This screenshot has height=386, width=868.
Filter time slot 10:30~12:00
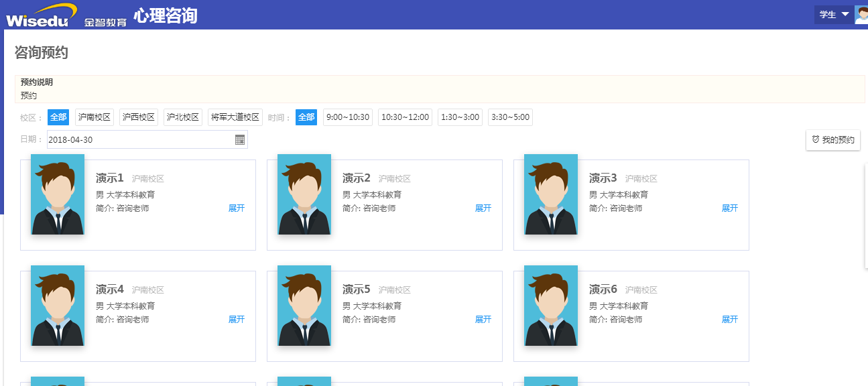coord(405,117)
